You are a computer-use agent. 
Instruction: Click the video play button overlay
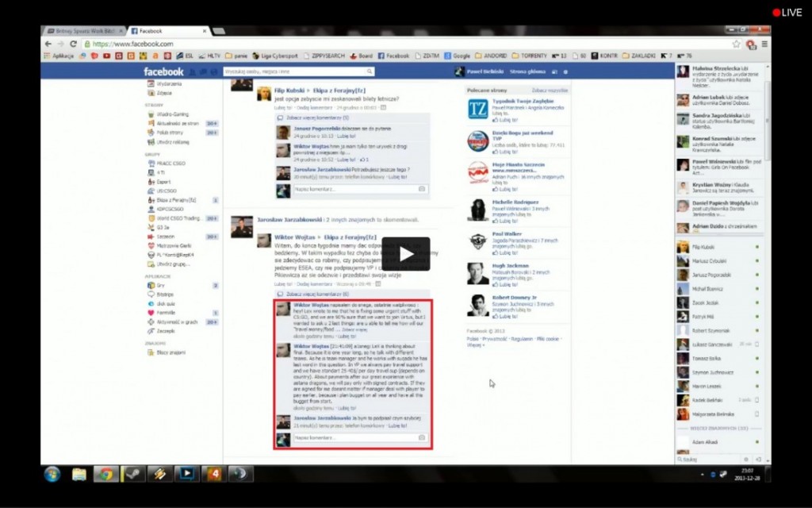coord(405,254)
